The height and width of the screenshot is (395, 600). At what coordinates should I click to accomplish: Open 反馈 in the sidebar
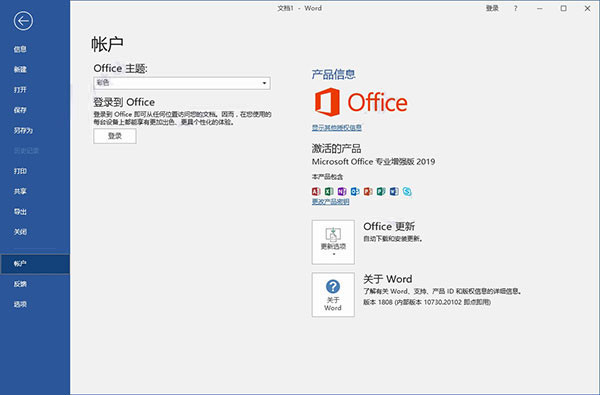point(20,284)
